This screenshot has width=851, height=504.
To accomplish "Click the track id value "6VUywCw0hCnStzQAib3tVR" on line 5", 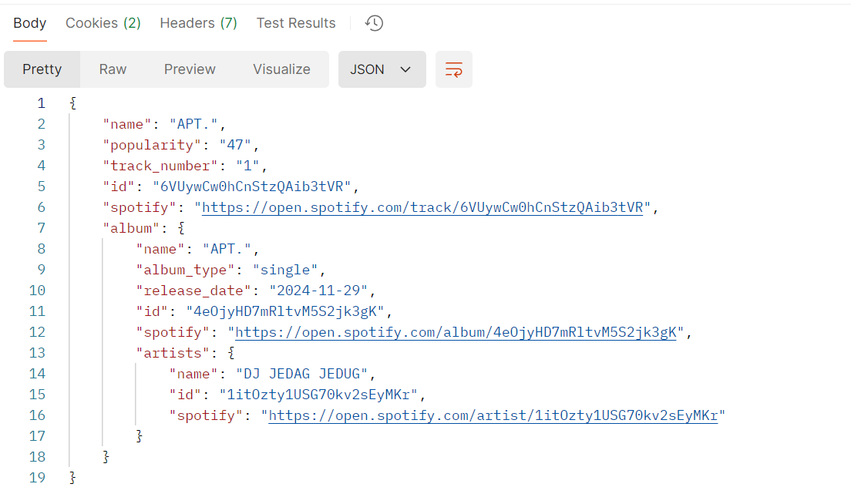I will point(251,186).
